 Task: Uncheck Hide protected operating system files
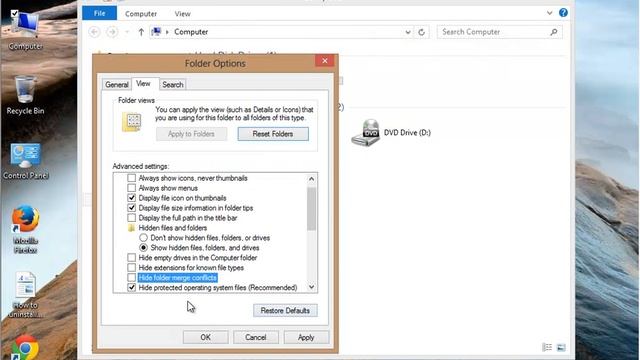point(131,287)
